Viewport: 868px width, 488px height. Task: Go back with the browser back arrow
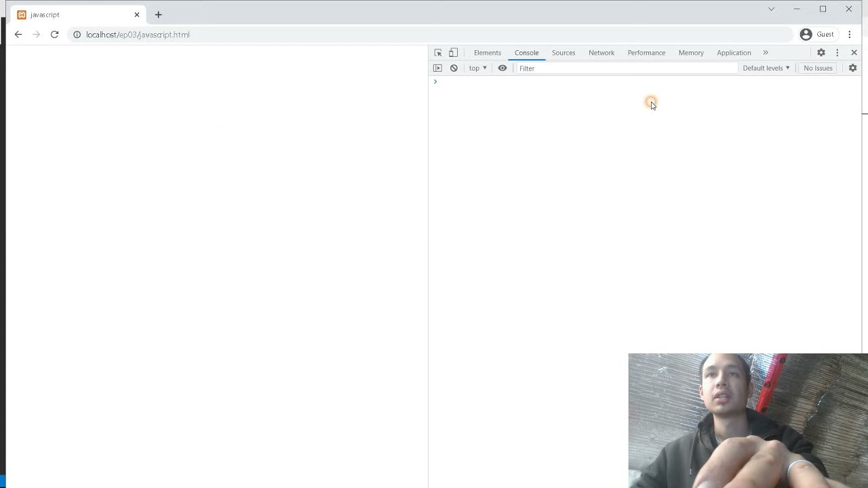(18, 35)
